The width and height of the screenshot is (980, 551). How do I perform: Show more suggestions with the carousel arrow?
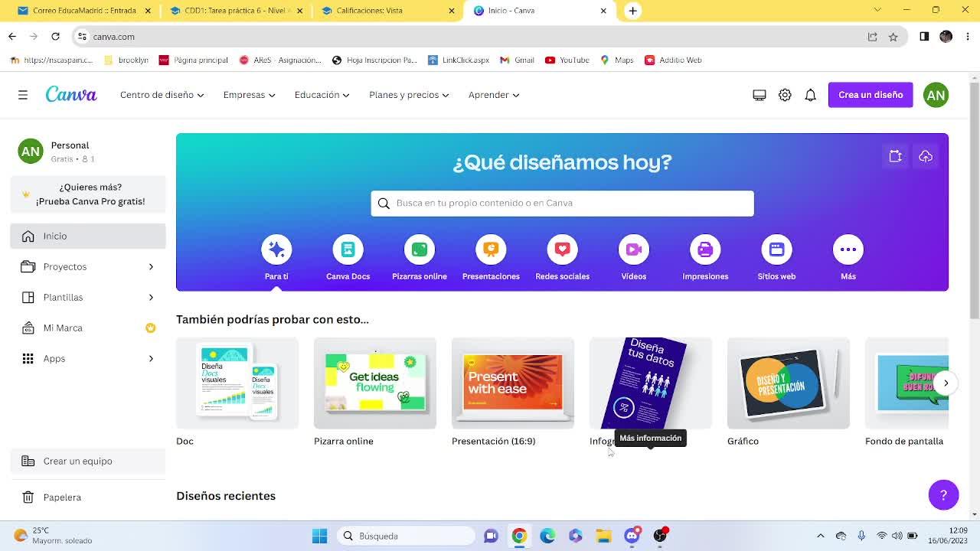coord(946,383)
